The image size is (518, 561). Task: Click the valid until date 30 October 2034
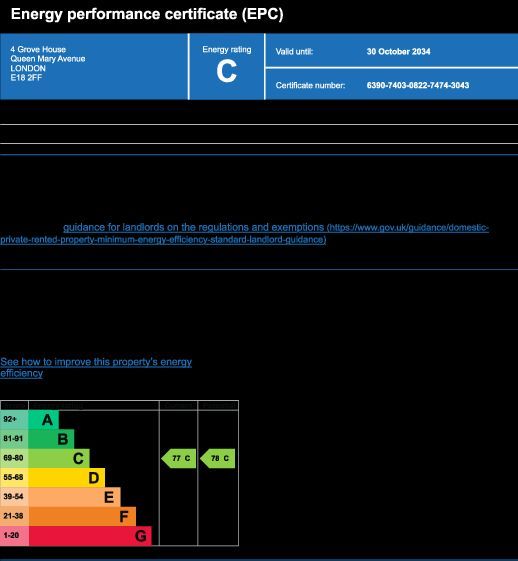tap(398, 52)
